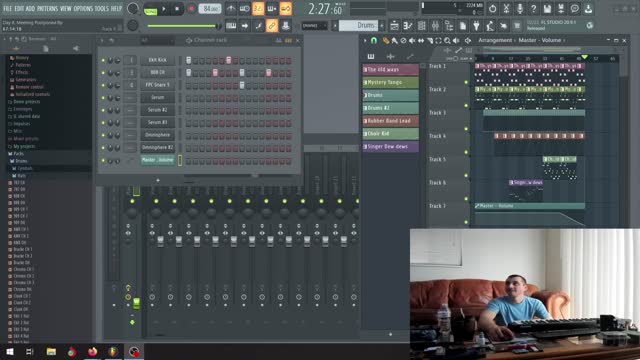Open the FILE menu
The image size is (640, 360).
(x=7, y=8)
